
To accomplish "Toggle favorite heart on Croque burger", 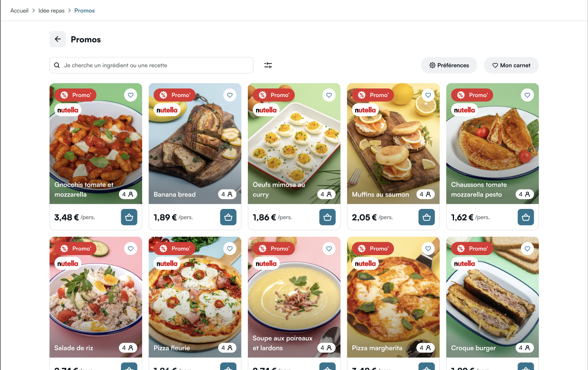I will click(x=527, y=249).
